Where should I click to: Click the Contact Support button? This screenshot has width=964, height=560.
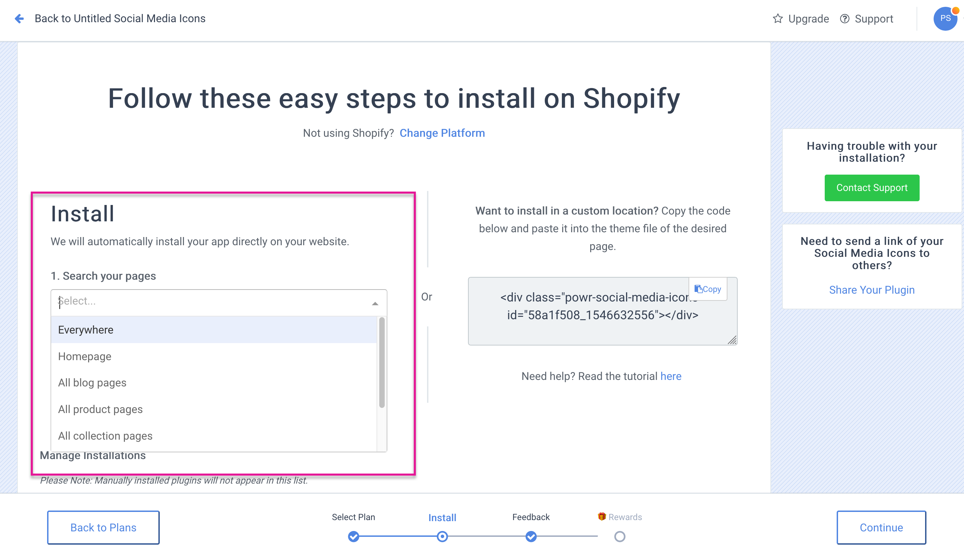pyautogui.click(x=872, y=188)
